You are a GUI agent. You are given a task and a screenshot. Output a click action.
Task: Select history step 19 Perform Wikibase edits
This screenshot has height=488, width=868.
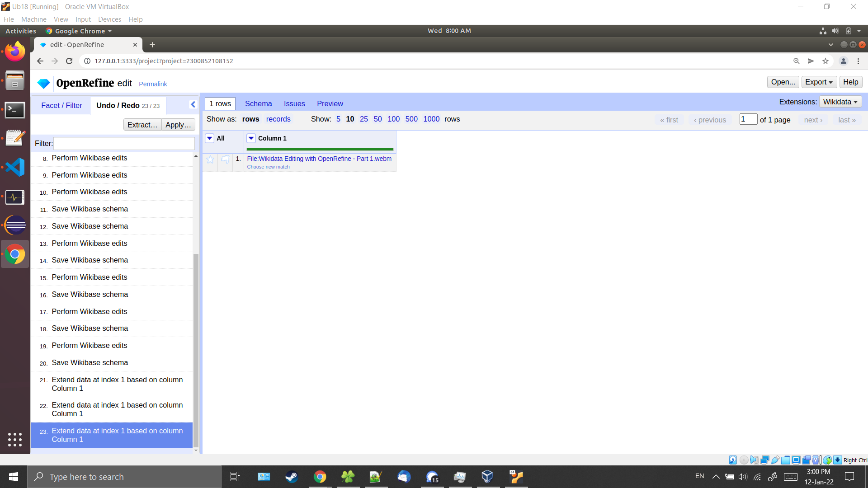(x=112, y=346)
